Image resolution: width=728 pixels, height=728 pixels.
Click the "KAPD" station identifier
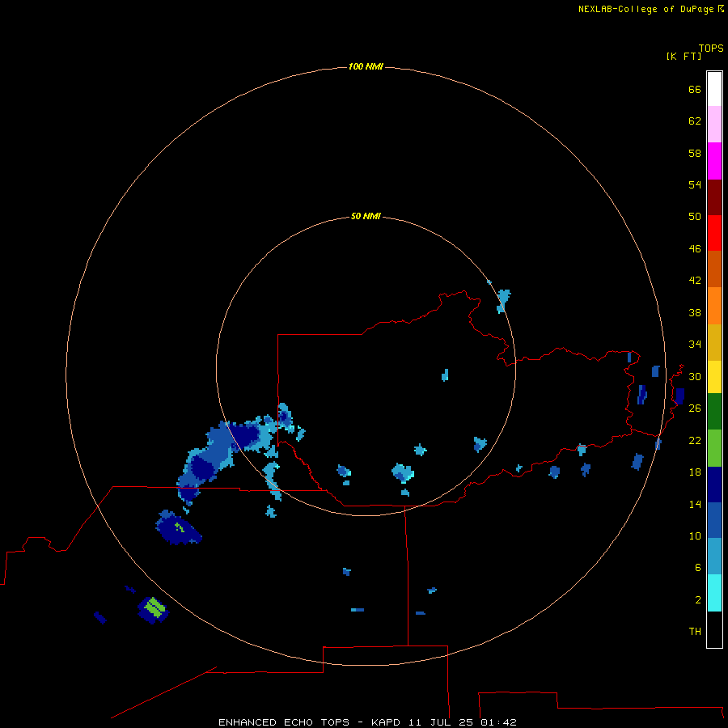tap(387, 722)
